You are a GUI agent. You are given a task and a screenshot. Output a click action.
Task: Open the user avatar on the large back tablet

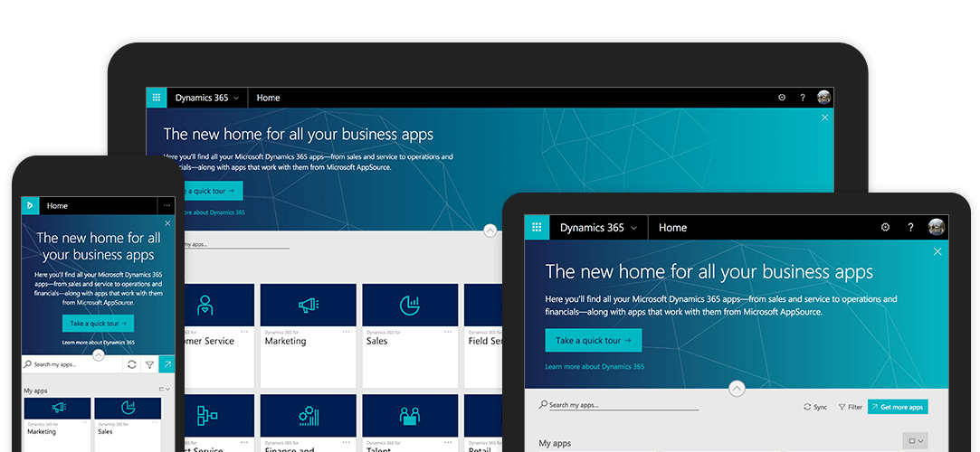click(823, 98)
